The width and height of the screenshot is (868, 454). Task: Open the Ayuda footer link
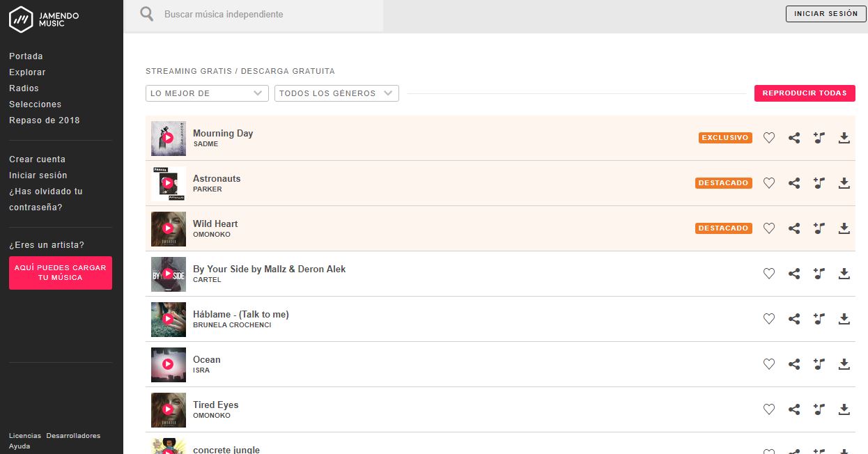[20, 446]
